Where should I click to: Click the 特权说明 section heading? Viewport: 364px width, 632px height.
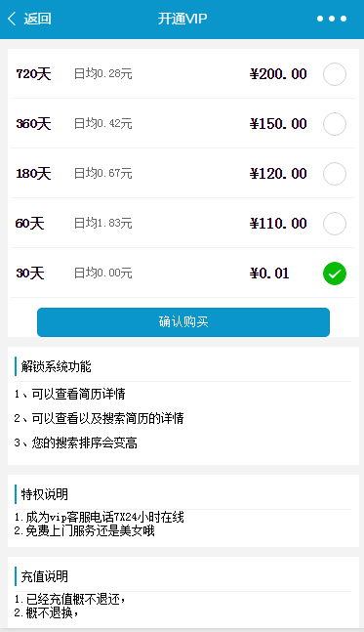tap(44, 494)
